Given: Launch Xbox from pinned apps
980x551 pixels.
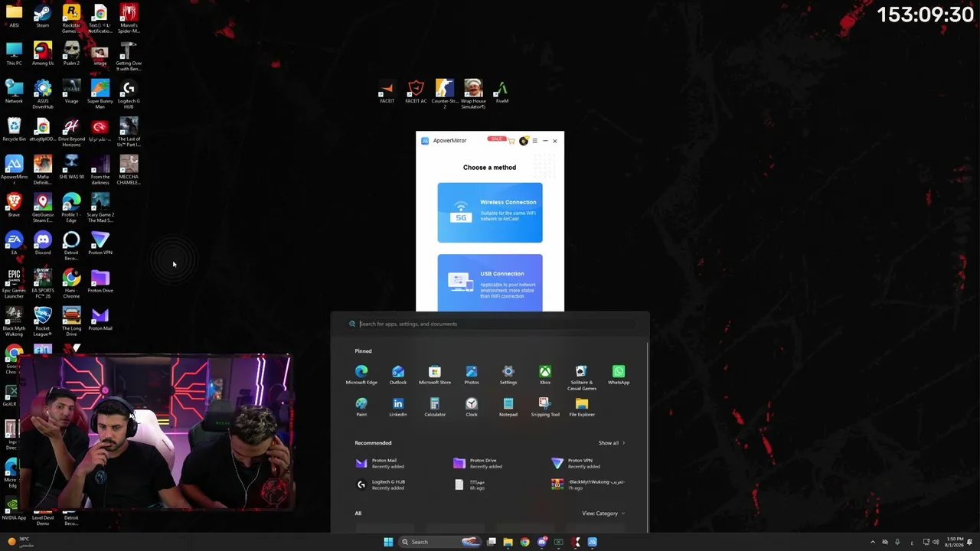Looking at the screenshot, I should [545, 375].
